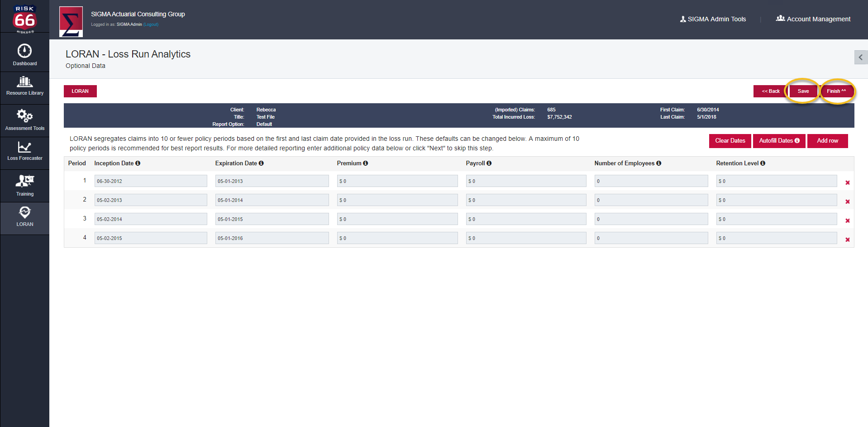Viewport: 868px width, 427px height.
Task: Click the red LORAN button
Action: pyautogui.click(x=80, y=91)
